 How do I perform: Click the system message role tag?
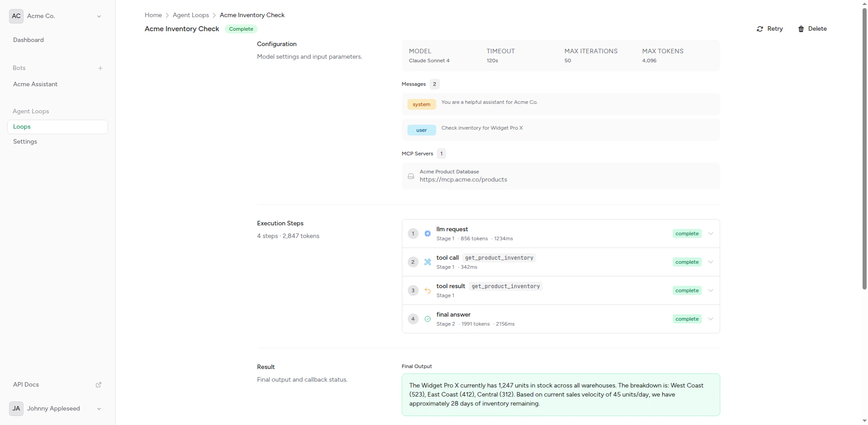(x=421, y=104)
